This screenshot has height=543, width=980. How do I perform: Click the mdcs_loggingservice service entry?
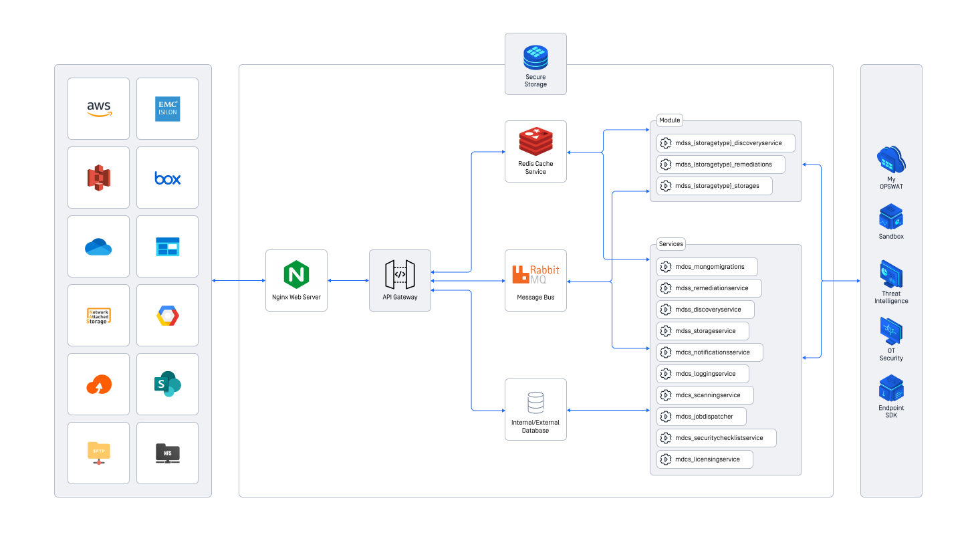click(703, 374)
